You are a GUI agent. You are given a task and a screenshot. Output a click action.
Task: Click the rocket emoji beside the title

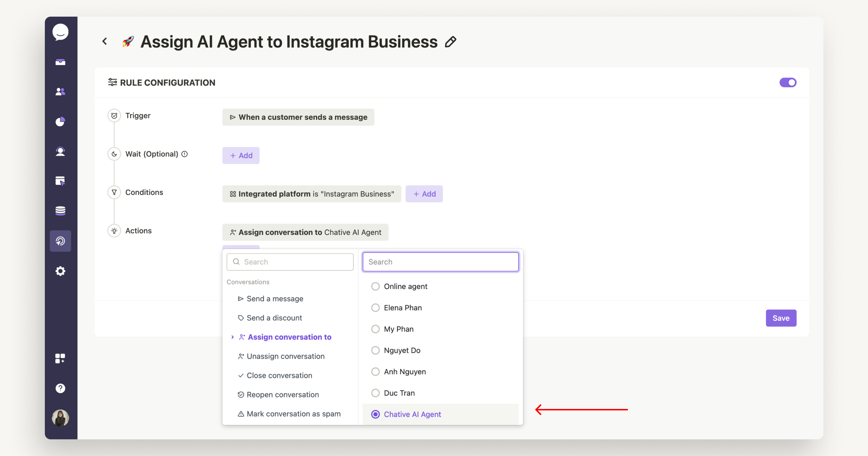(x=128, y=42)
